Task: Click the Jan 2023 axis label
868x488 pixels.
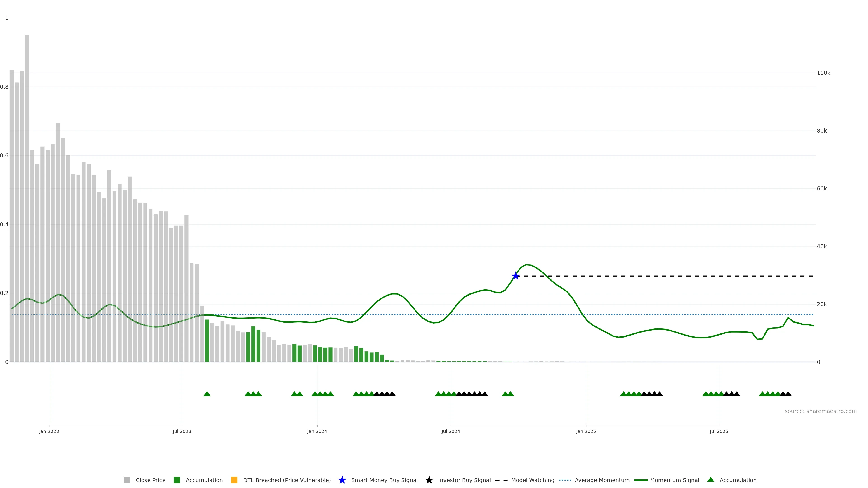Action: click(49, 432)
